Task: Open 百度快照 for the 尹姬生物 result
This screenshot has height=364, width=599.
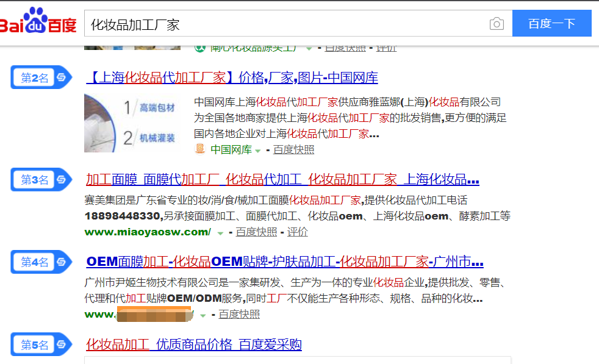Action: [x=239, y=315]
